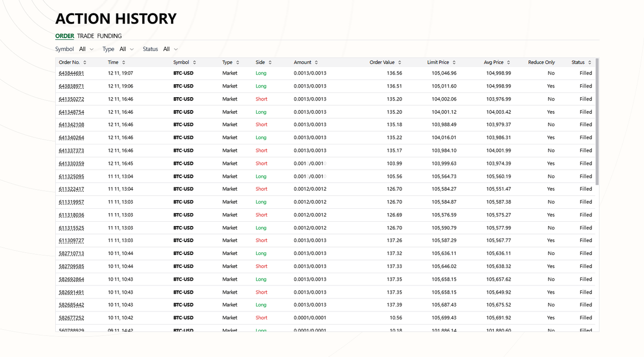The image size is (644, 357).
Task: Open order number 582709585
Action: coord(71,266)
